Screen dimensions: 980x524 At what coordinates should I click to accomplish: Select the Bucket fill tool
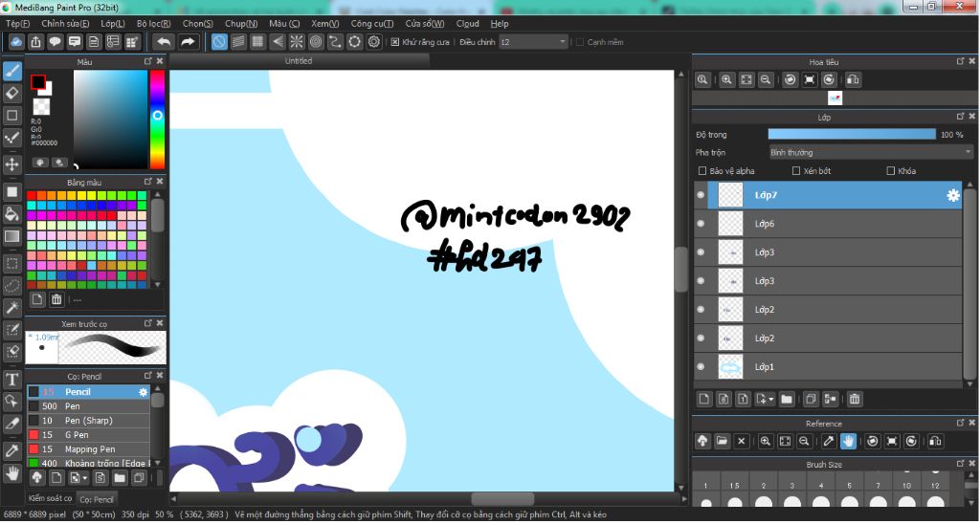[x=11, y=213]
